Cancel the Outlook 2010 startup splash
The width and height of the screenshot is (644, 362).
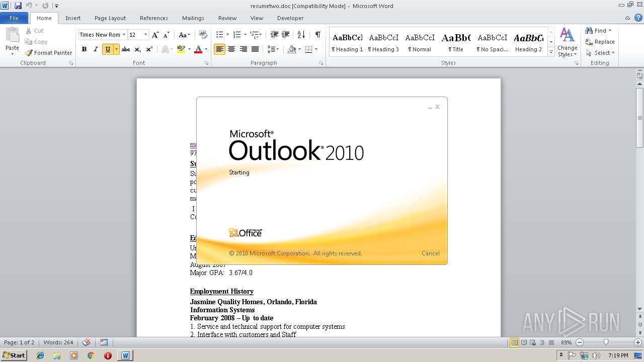pyautogui.click(x=430, y=253)
